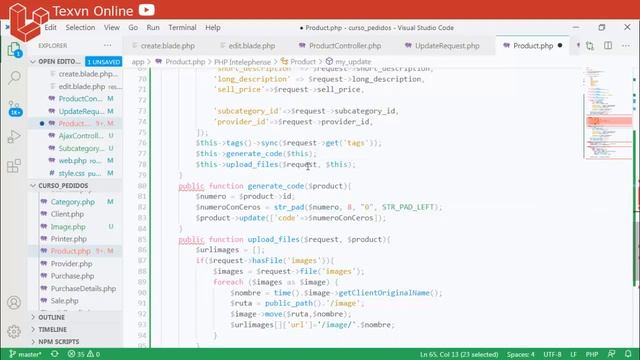
Task: Open editor more actions ellipsis
Action: coord(626,46)
